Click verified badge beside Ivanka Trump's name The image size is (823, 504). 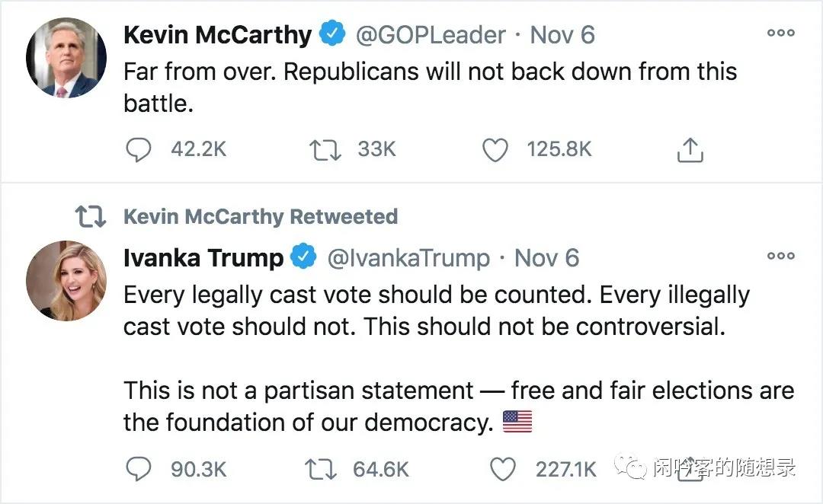tap(304, 257)
